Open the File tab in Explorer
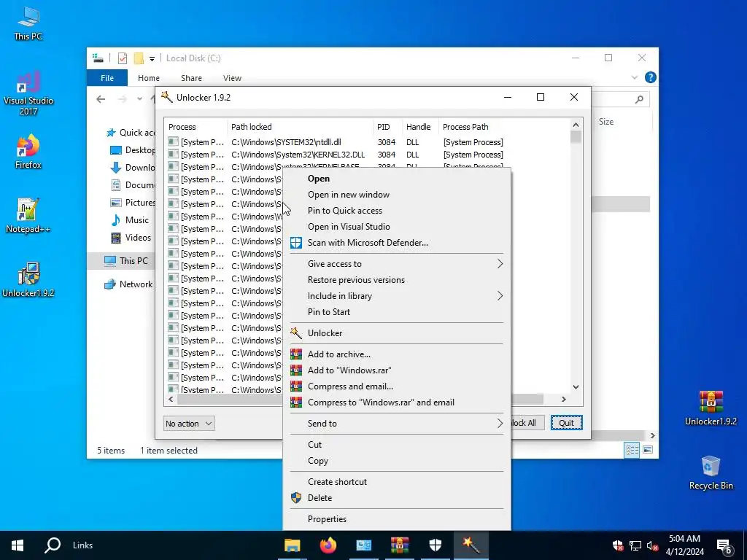This screenshot has height=560, width=747. pos(107,77)
